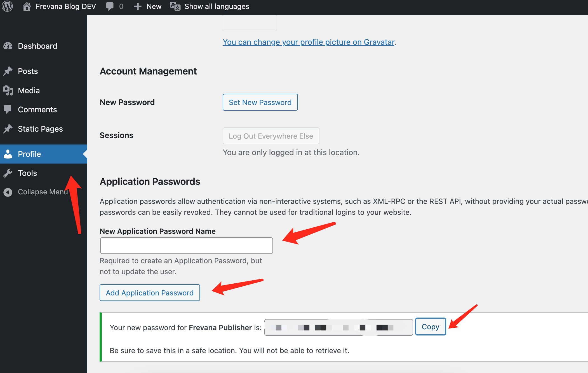Click the Static Pages pin icon

pos(8,129)
